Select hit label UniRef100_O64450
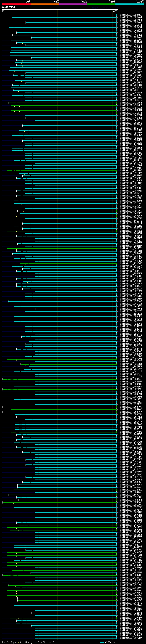The image size is (146, 644). (131, 407)
